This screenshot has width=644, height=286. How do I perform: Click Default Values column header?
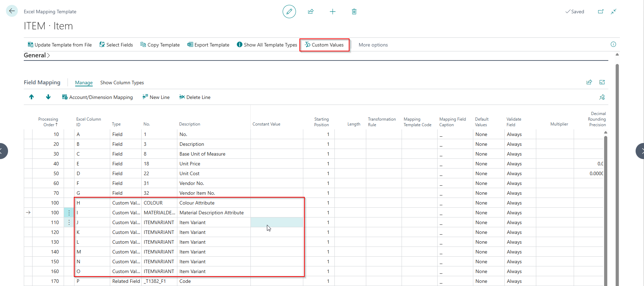point(482,122)
